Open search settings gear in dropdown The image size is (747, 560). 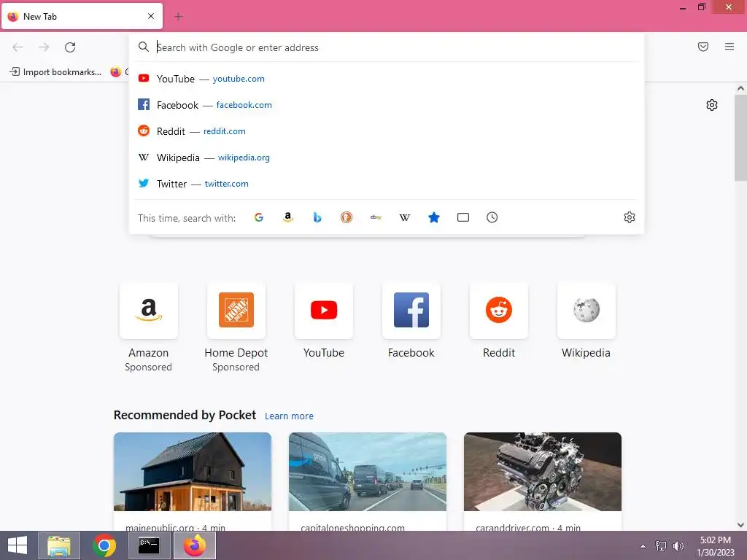click(x=630, y=217)
